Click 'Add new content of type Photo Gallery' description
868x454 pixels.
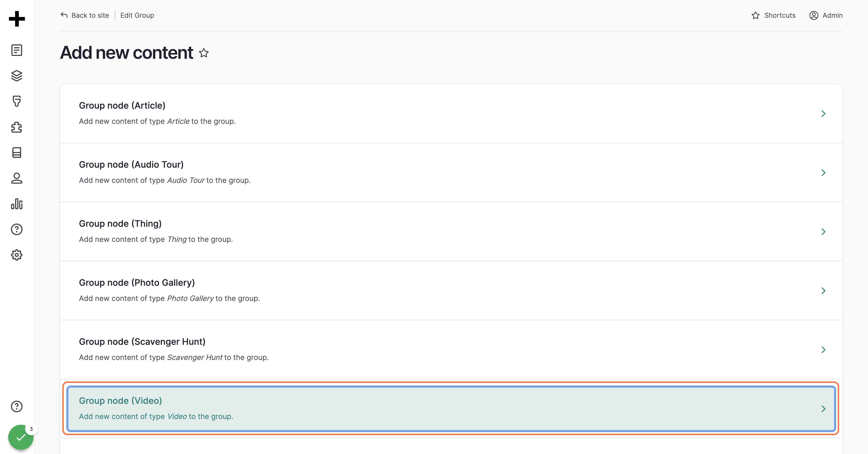point(169,299)
